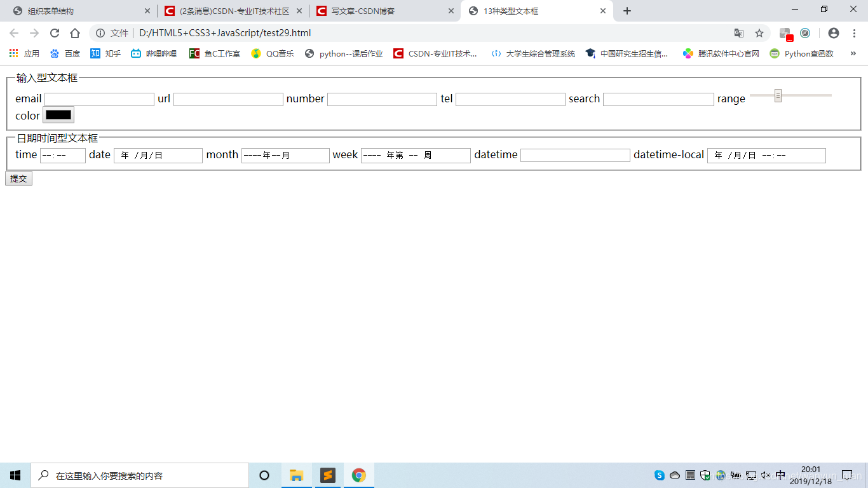Switch to the 写文章-CSDN博客 tab

[385, 11]
